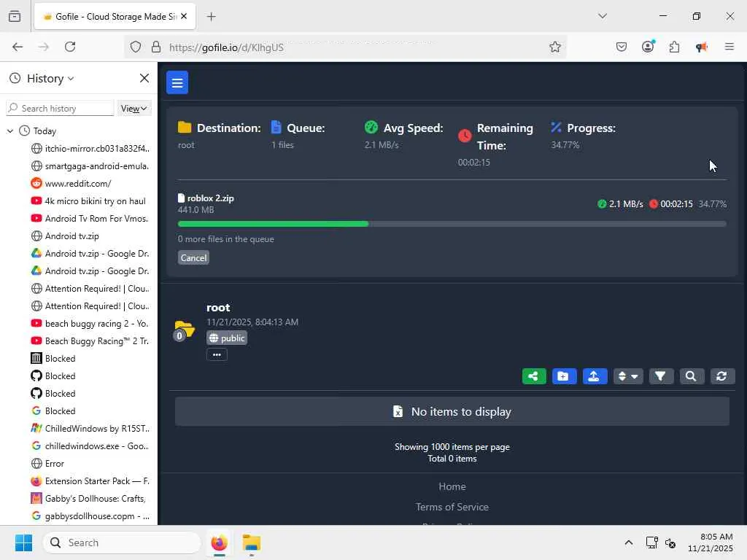Viewport: 747px width, 560px height.
Task: Click the address bar URL
Action: 226,47
